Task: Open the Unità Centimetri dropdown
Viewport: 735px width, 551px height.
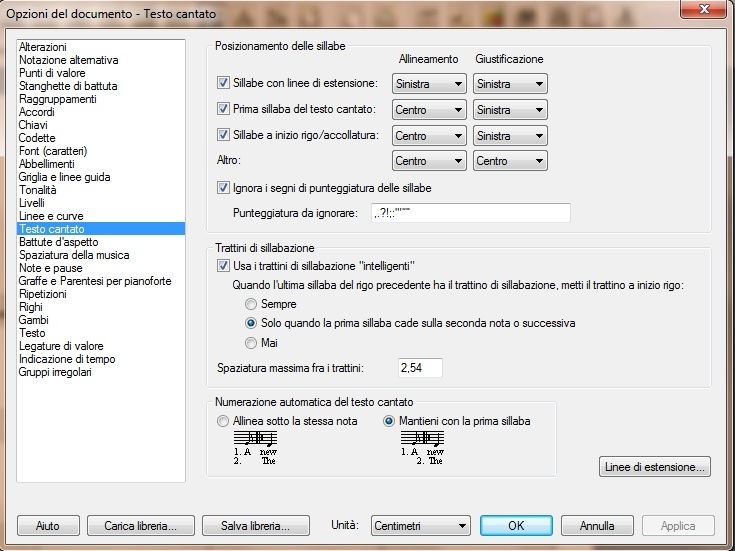Action: [x=419, y=526]
